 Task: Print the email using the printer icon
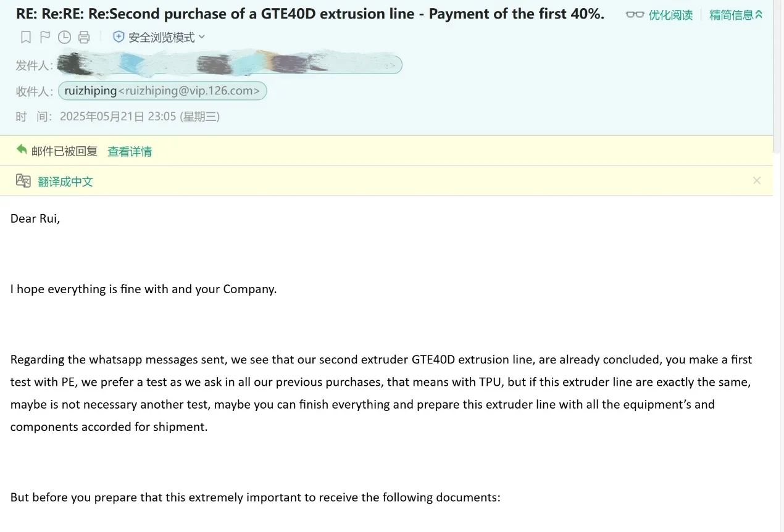pyautogui.click(x=84, y=38)
